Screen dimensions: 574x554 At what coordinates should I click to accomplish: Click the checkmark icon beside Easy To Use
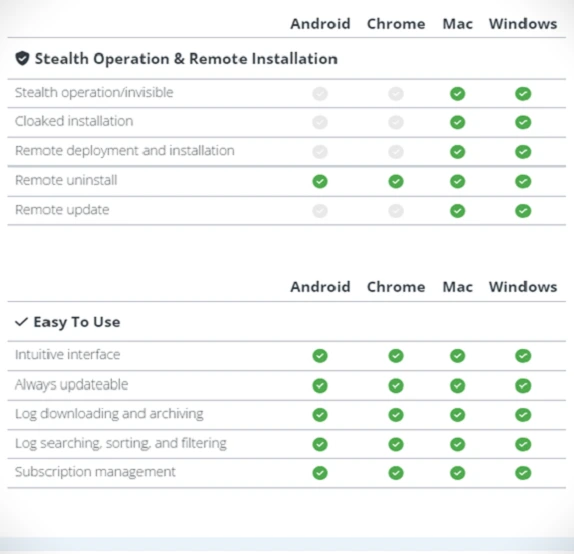click(21, 322)
